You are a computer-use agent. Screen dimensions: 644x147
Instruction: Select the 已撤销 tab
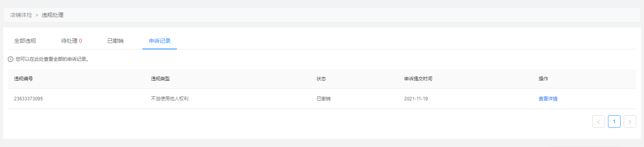(115, 41)
